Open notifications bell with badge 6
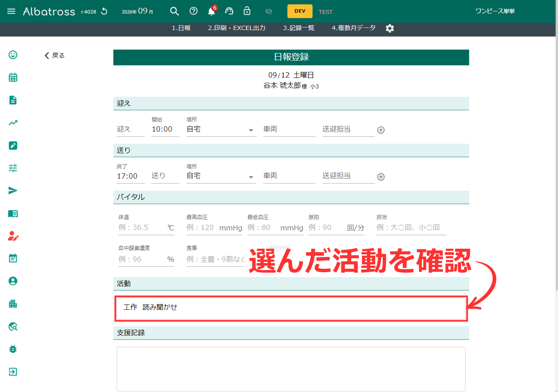 coord(211,11)
